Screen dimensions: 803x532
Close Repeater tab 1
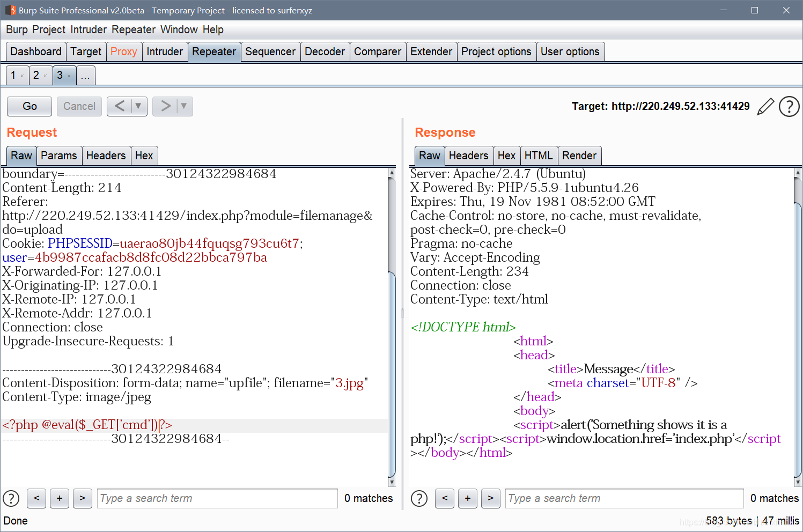(22, 76)
